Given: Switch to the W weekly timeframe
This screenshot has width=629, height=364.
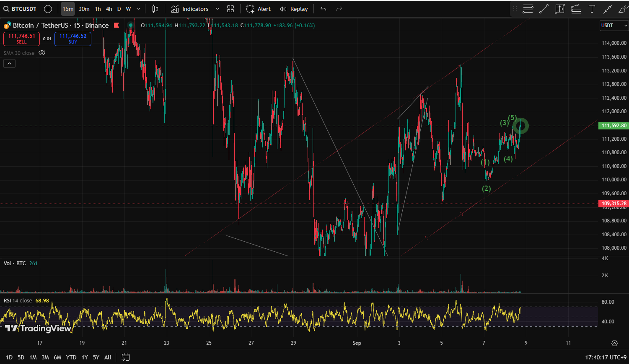Looking at the screenshot, I should click(x=128, y=9).
